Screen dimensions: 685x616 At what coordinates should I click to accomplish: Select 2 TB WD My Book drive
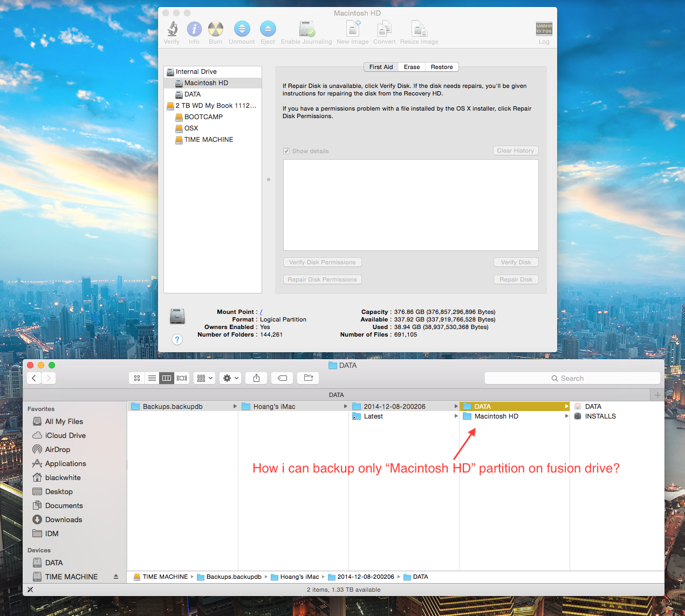(213, 106)
